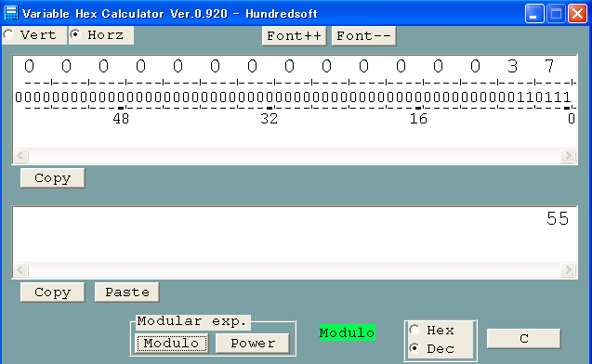Select the Horz layout radio button
The width and height of the screenshot is (592, 364).
click(x=100, y=35)
